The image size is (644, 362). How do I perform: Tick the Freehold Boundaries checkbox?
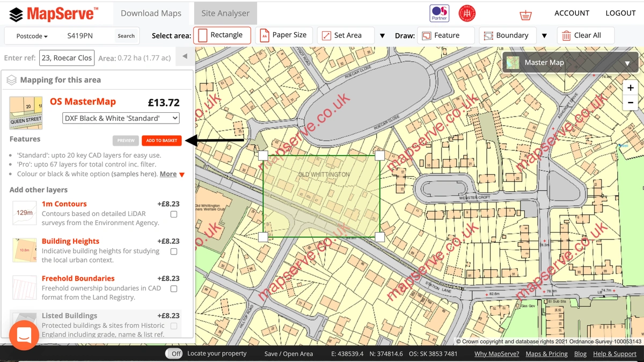(174, 289)
